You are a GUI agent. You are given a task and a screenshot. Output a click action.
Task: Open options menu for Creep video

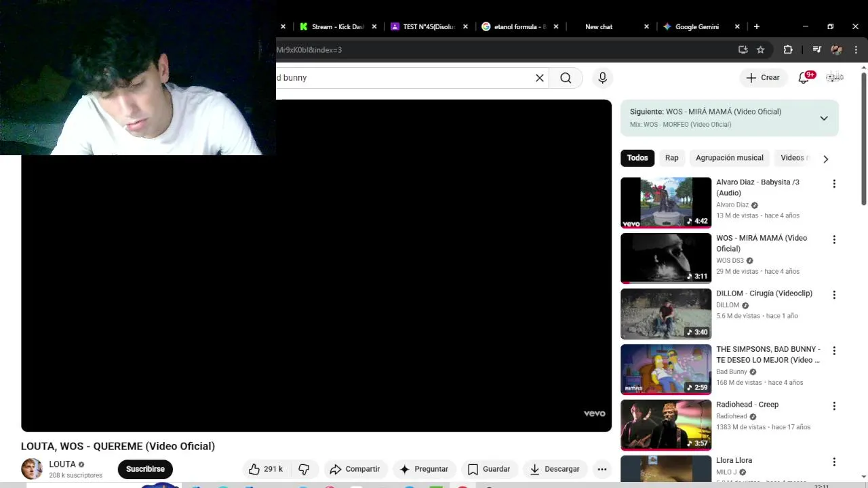834,406
